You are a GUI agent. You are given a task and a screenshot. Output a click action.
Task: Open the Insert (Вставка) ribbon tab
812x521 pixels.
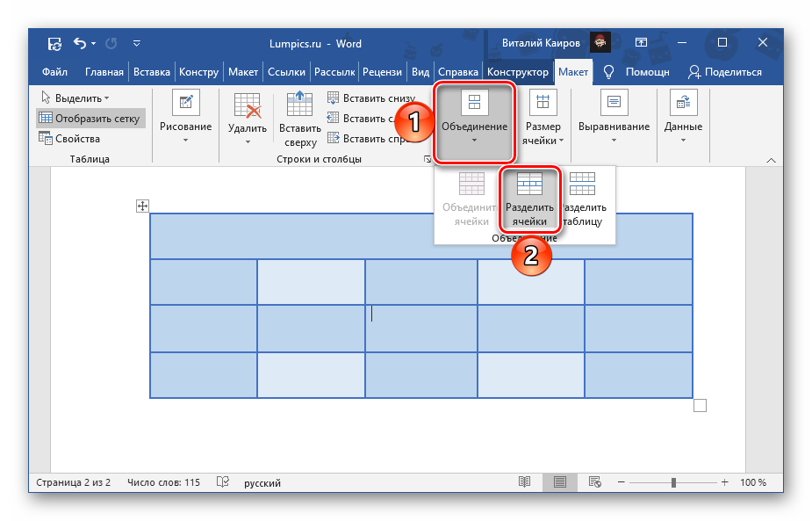pos(153,72)
